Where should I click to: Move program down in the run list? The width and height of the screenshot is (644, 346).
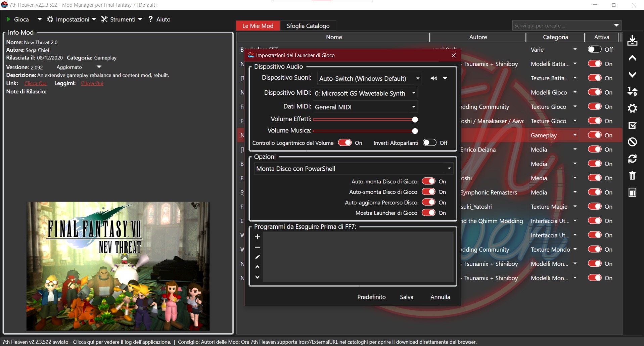258,277
